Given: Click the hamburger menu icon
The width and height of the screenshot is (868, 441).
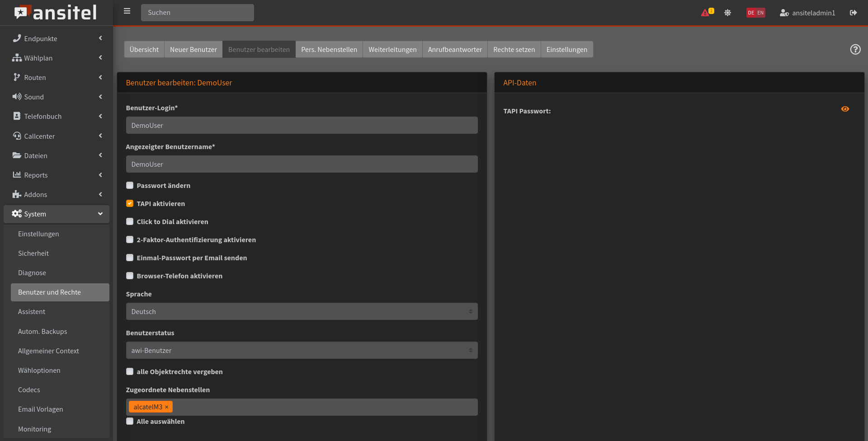Looking at the screenshot, I should [127, 11].
